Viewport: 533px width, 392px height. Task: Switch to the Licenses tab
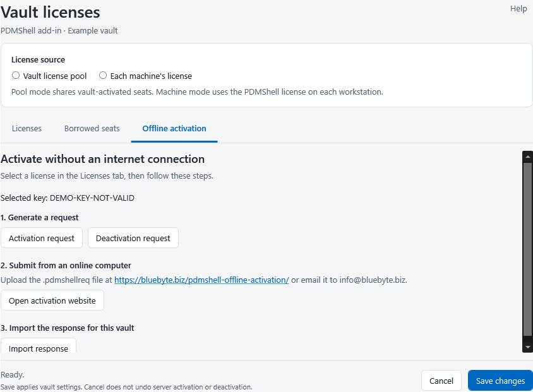[27, 128]
